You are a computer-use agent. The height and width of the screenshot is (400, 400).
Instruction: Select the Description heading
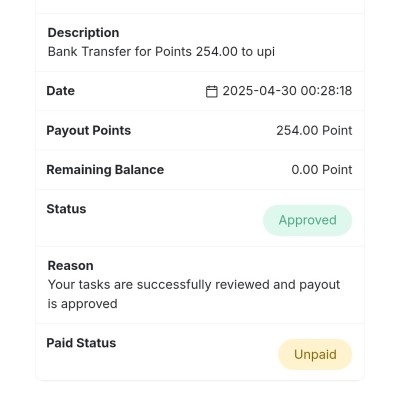(83, 33)
